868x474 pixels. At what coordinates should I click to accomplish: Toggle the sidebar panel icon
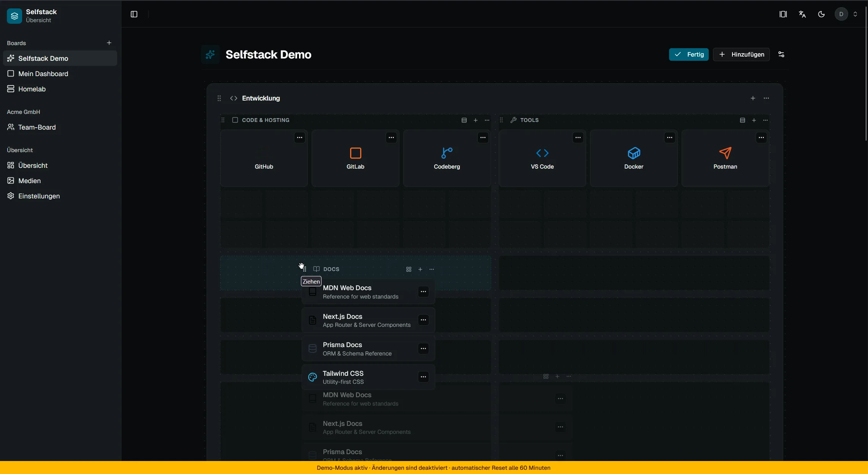click(134, 14)
